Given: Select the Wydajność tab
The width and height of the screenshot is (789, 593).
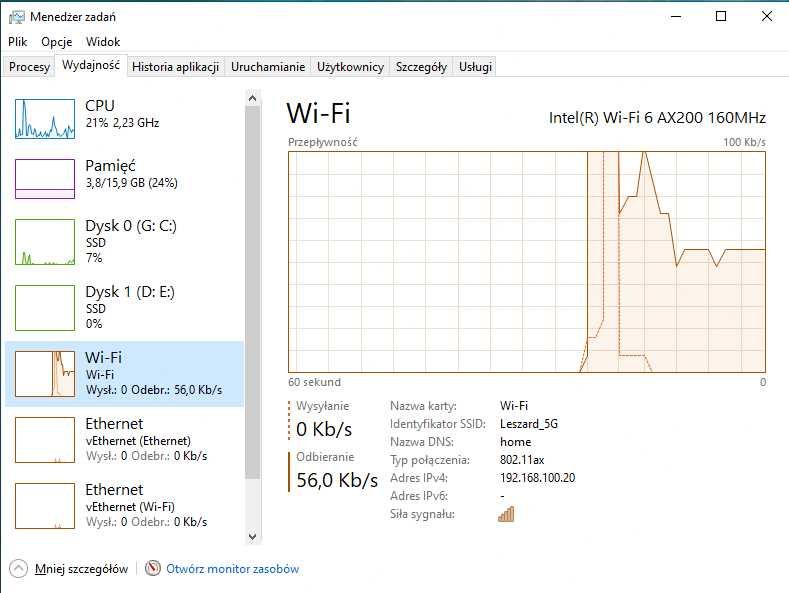Looking at the screenshot, I should pyautogui.click(x=91, y=65).
